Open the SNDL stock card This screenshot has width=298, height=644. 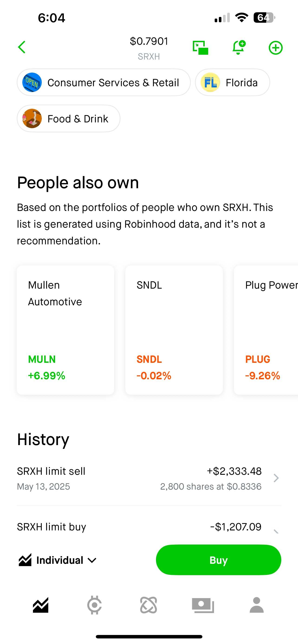[174, 330]
